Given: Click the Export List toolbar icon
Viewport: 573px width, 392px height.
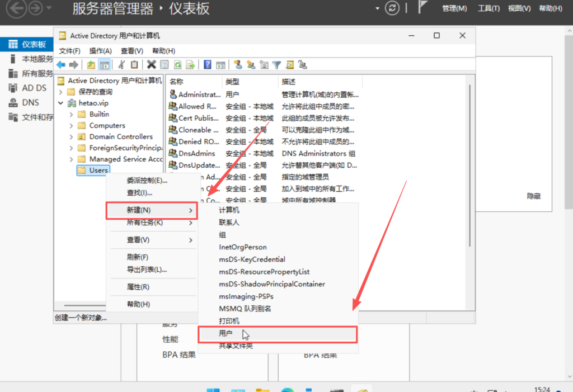Looking at the screenshot, I should point(190,65).
